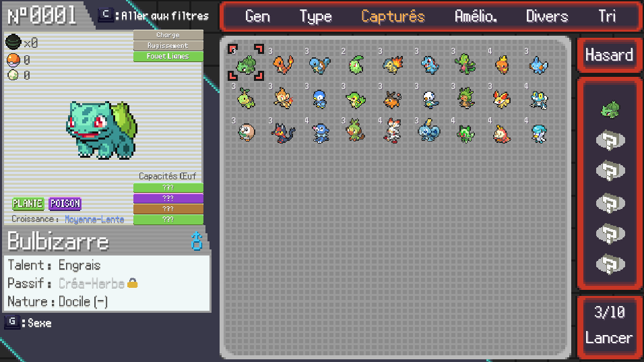Open the Tri sort tab
Viewport: 644px width, 362px height.
[x=607, y=16]
